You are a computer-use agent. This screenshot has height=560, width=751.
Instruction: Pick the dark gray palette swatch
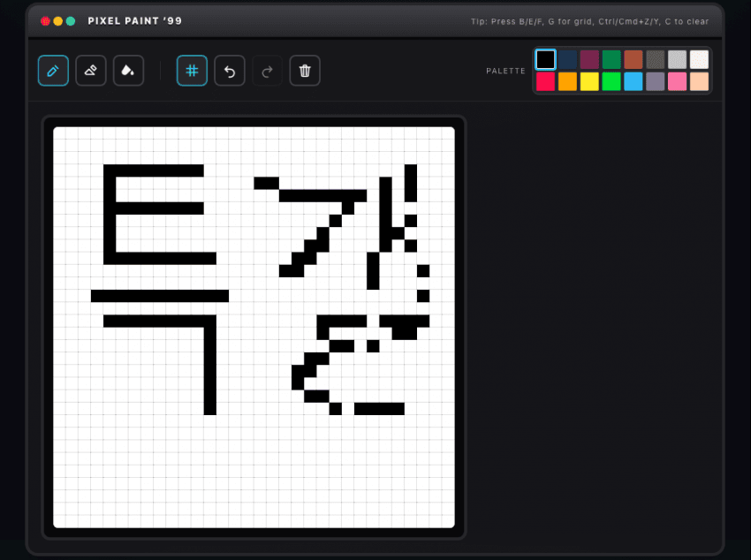(656, 60)
